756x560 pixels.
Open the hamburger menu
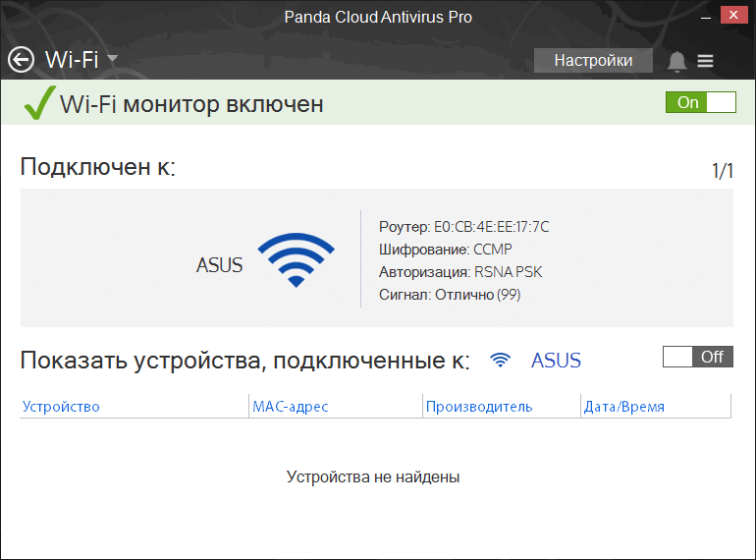(x=705, y=61)
